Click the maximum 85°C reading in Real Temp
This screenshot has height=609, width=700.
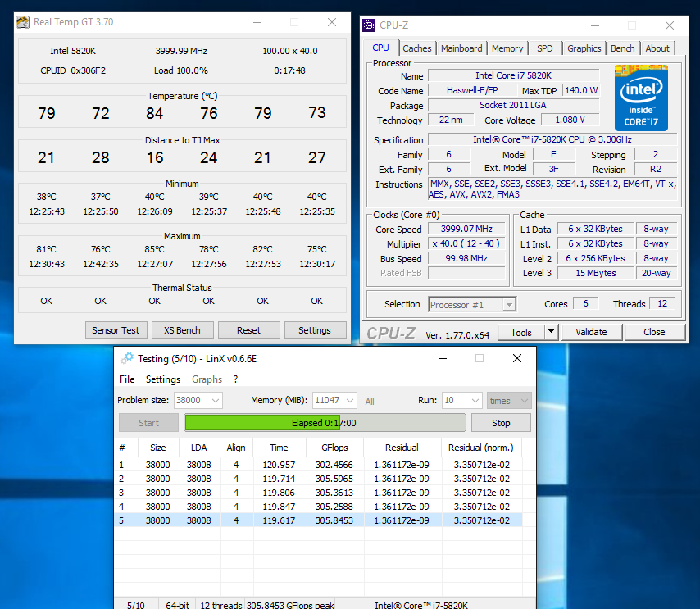click(154, 249)
